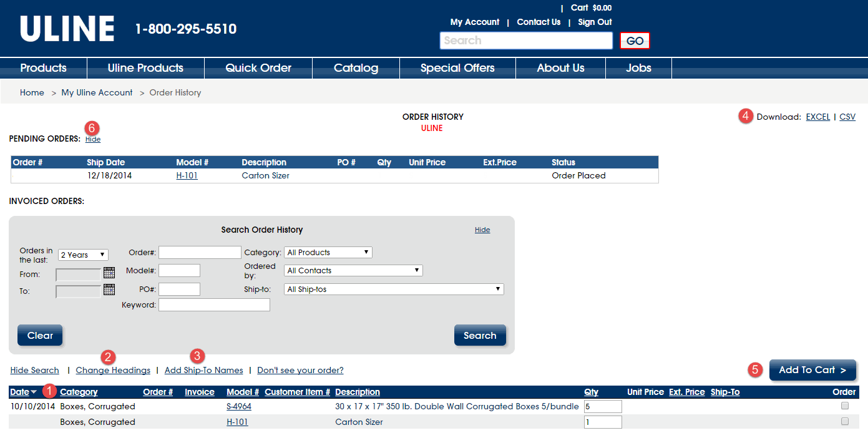Open the Ship-to dropdown

point(393,289)
